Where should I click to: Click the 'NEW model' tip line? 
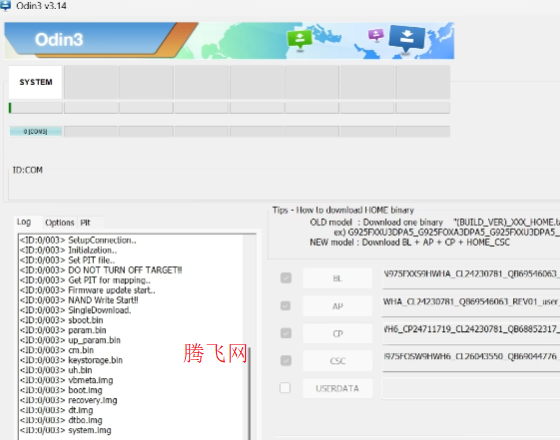click(410, 242)
